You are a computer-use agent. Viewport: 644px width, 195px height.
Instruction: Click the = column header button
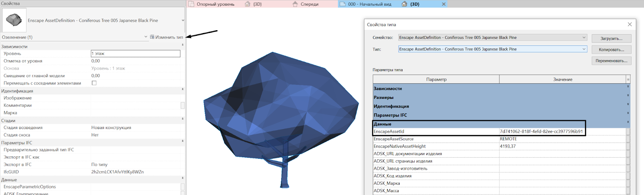tap(628, 79)
